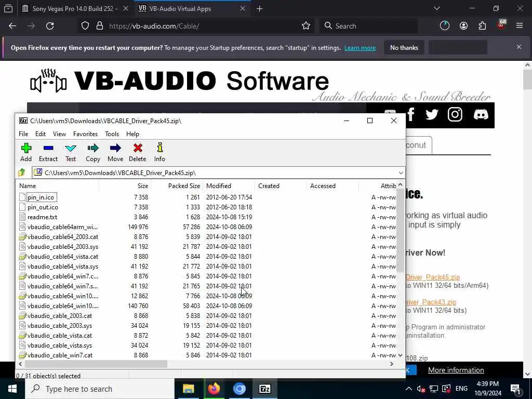Expand the list all tabs dropdown
This screenshot has height=399, width=532.
[x=436, y=8]
